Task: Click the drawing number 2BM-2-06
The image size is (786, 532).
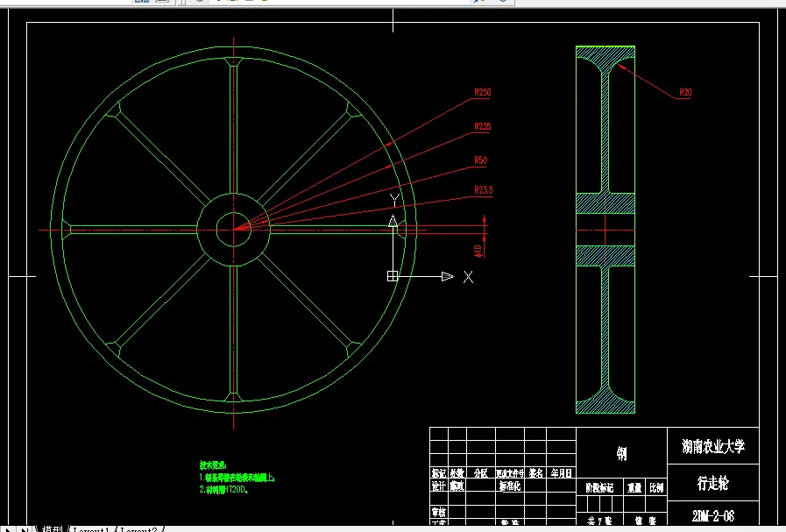Action: coord(712,516)
